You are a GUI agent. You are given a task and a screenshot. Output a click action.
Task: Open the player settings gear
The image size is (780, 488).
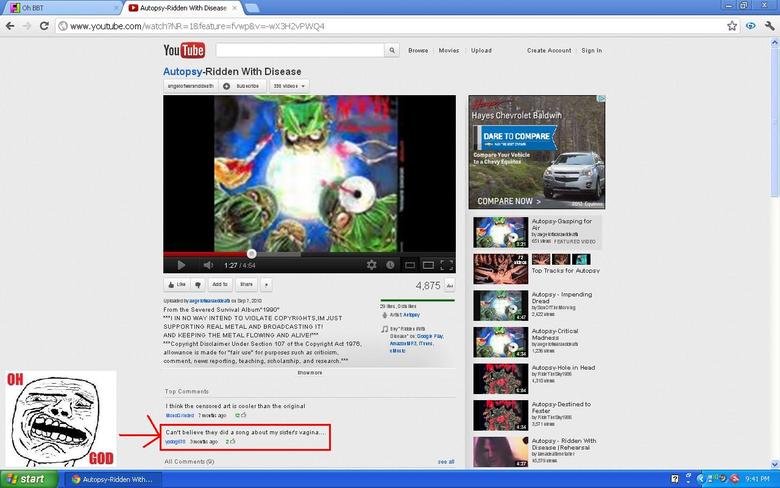pyautogui.click(x=372, y=265)
